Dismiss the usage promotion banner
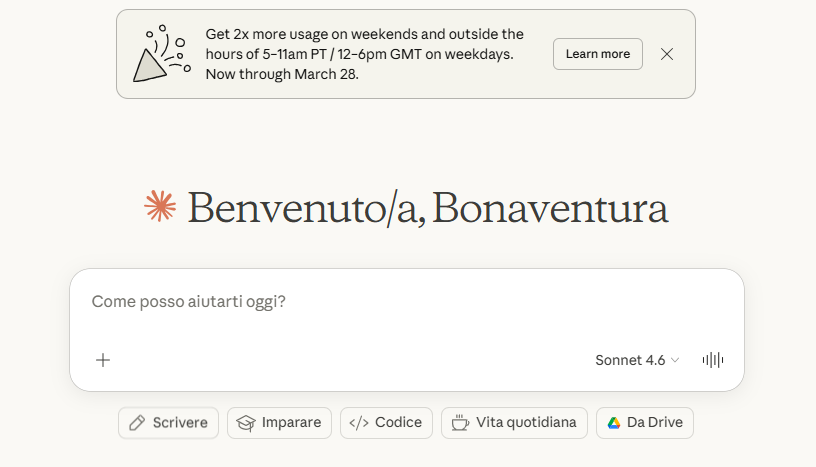This screenshot has width=816, height=467. click(667, 54)
